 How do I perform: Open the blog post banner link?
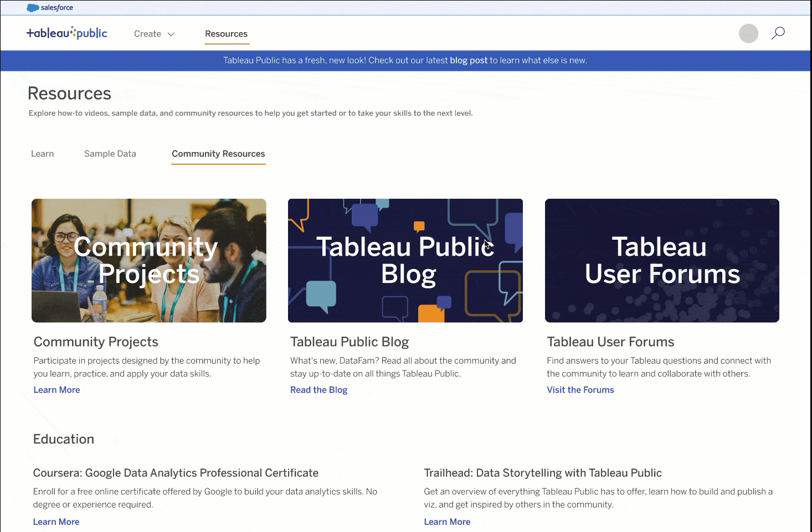pos(468,60)
